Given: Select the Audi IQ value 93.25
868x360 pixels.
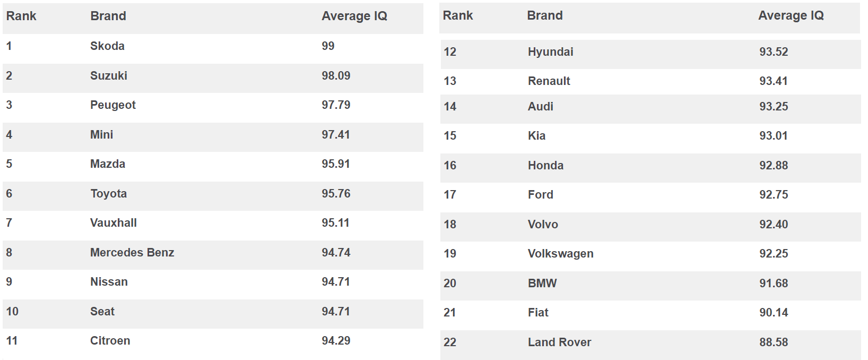Looking at the screenshot, I should pos(774,107).
